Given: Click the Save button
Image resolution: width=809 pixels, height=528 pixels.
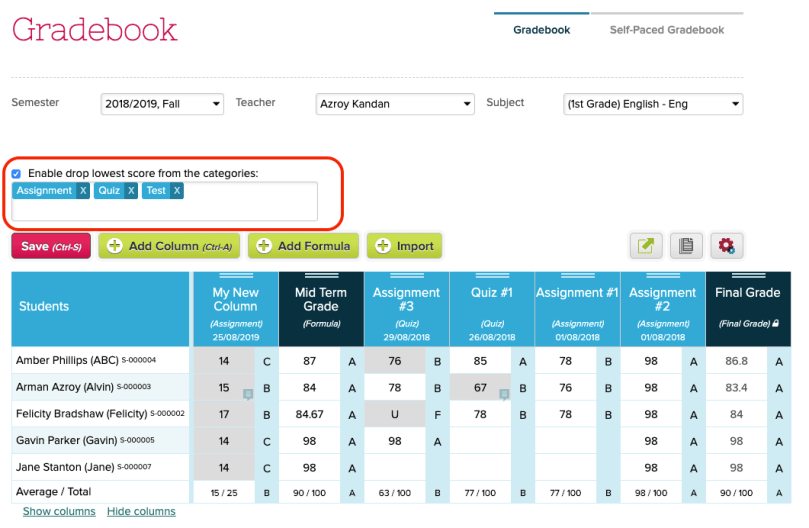Looking at the screenshot, I should click(x=51, y=246).
